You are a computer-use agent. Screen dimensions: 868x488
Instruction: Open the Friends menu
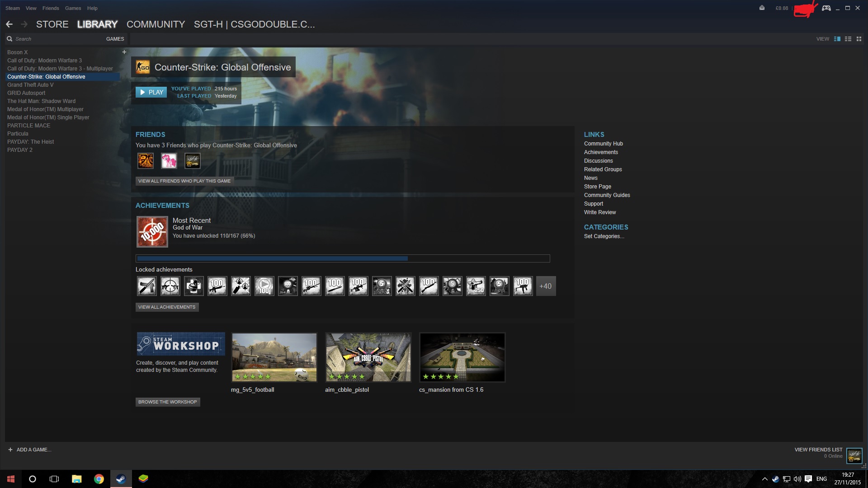[51, 8]
